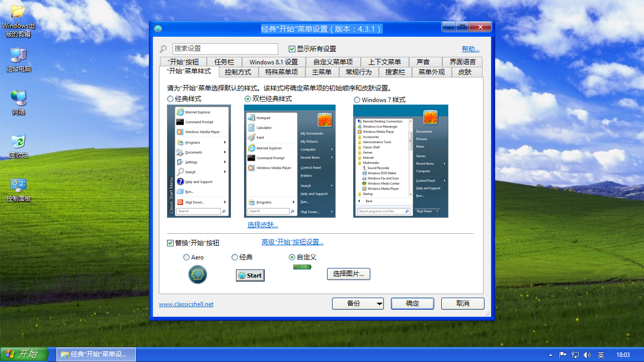Switch to 上下文菜单 tab
Viewport: 644px width, 362px height.
(385, 62)
